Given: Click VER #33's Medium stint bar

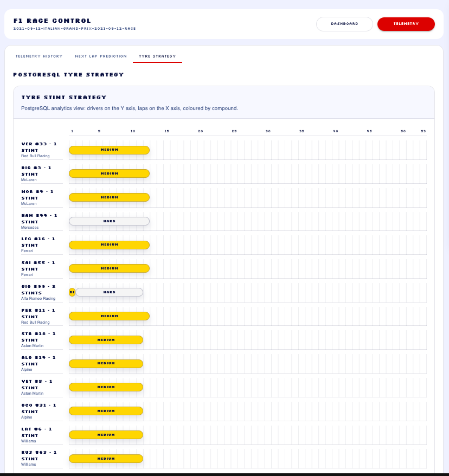Looking at the screenshot, I should click(110, 150).
